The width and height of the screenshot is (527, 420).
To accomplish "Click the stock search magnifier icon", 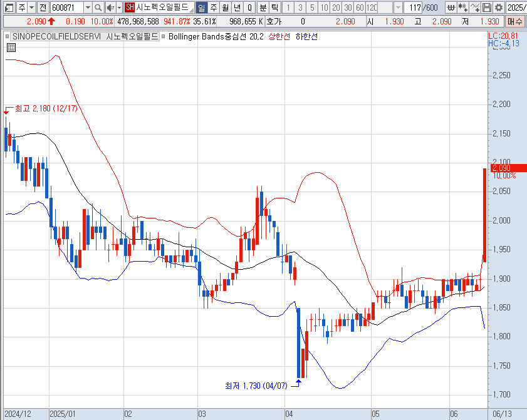I will [99, 8].
